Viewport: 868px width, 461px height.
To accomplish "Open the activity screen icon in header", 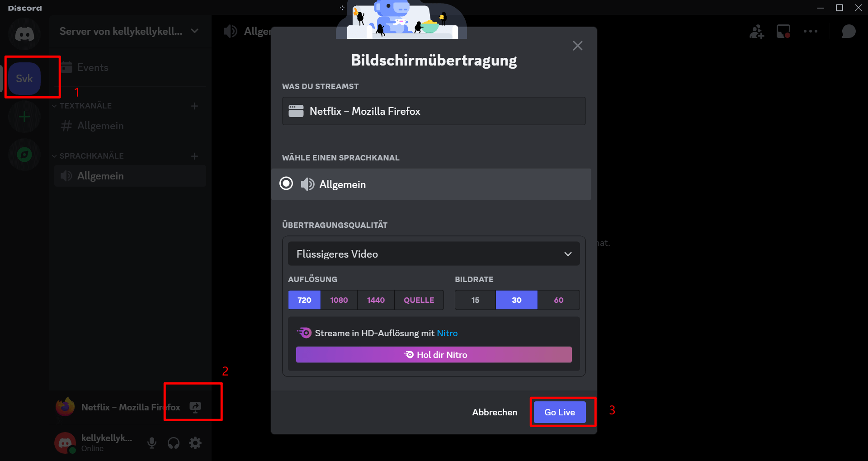I will pos(783,31).
